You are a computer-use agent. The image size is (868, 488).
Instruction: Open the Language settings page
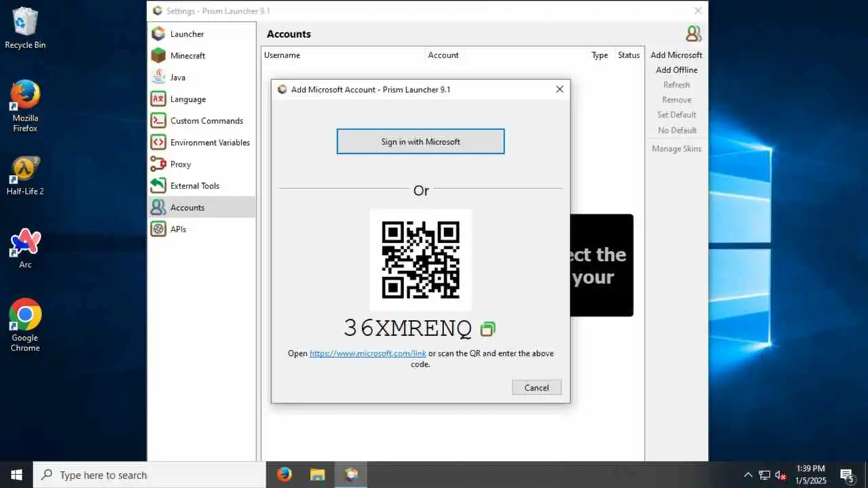click(x=202, y=99)
